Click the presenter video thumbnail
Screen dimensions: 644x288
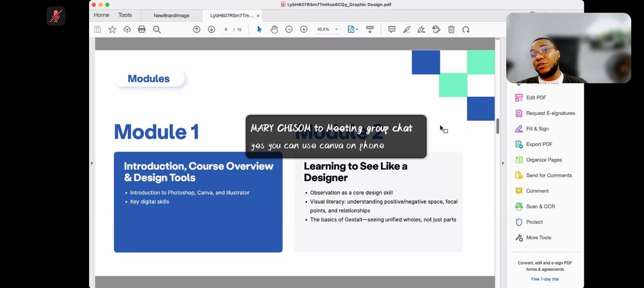click(x=568, y=48)
